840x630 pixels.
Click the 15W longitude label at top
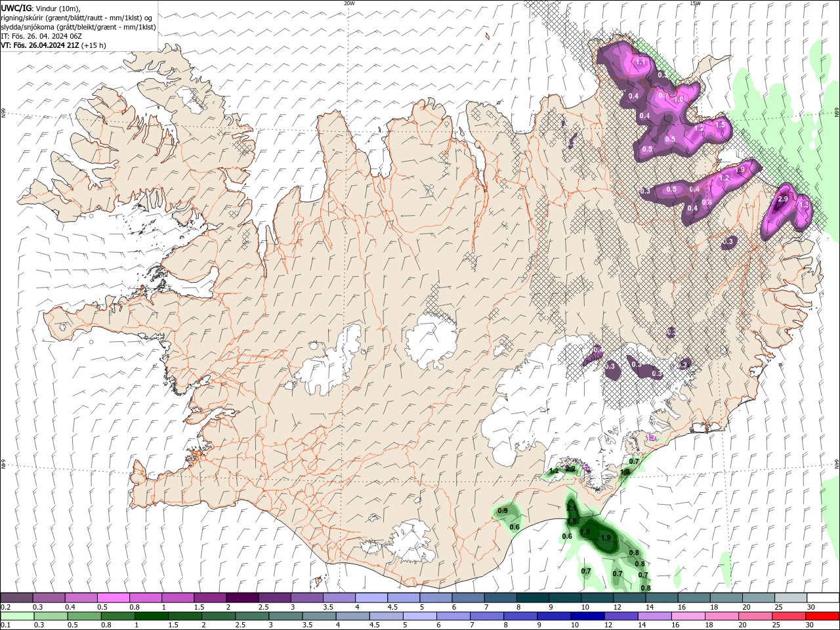point(695,3)
